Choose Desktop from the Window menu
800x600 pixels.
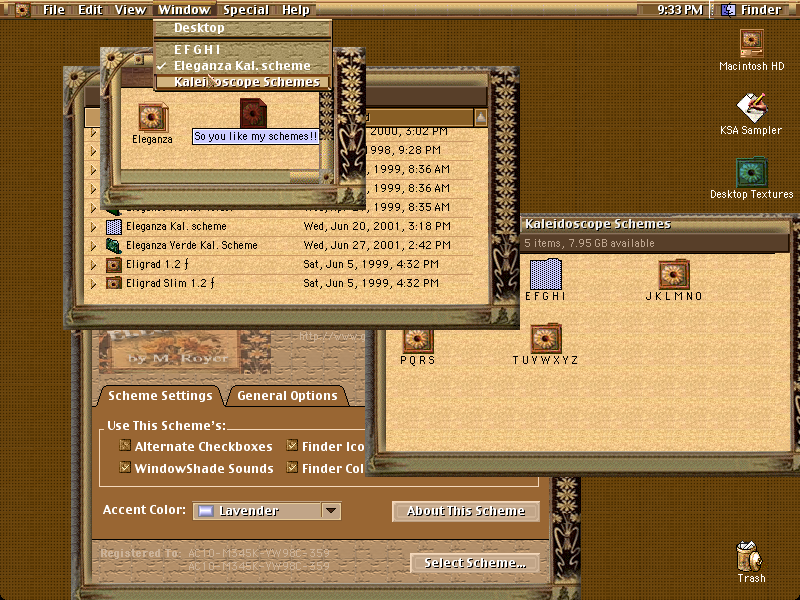[243, 28]
